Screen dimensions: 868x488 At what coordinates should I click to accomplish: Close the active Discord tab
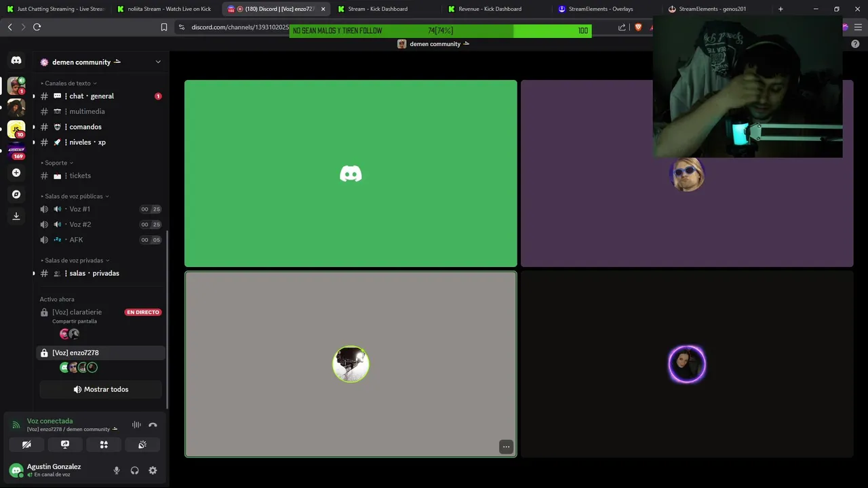point(323,9)
